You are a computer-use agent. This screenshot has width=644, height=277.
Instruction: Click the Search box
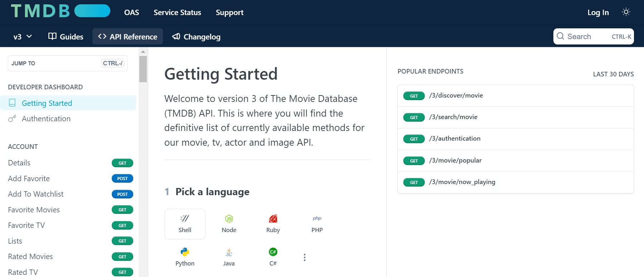tap(593, 36)
